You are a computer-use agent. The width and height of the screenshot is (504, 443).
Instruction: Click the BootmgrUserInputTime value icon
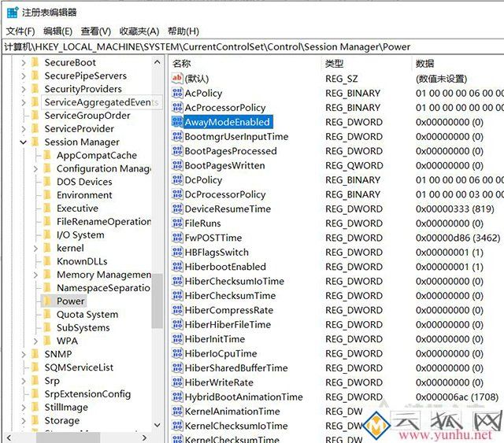177,136
